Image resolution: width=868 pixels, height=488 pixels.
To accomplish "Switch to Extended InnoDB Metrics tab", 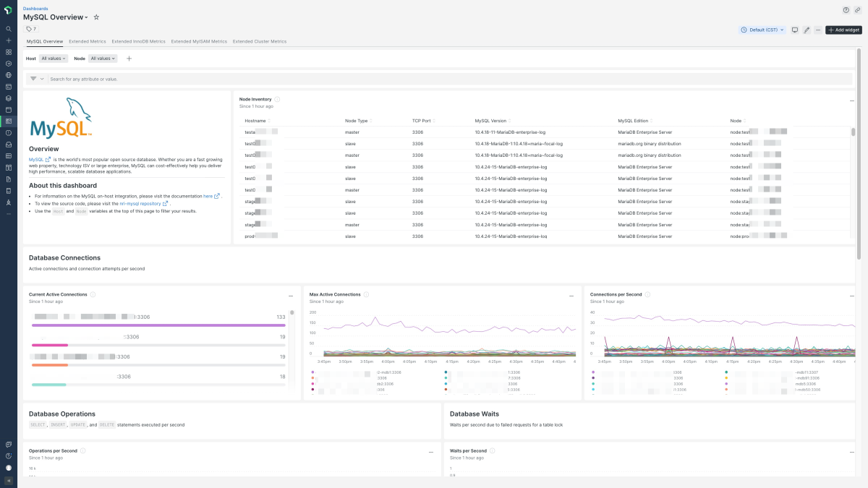I will click(x=138, y=42).
